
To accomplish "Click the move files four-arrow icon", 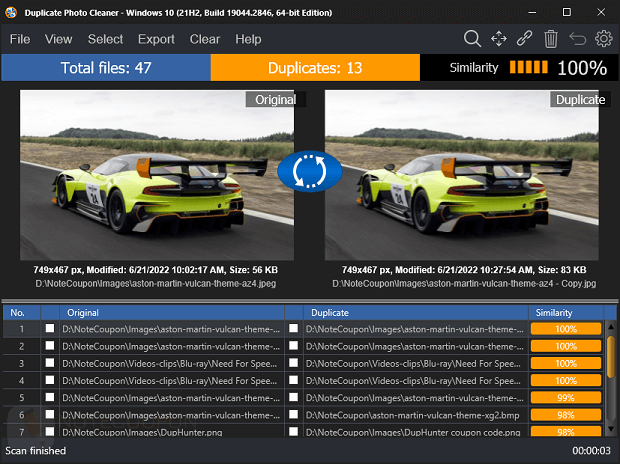I will point(499,39).
